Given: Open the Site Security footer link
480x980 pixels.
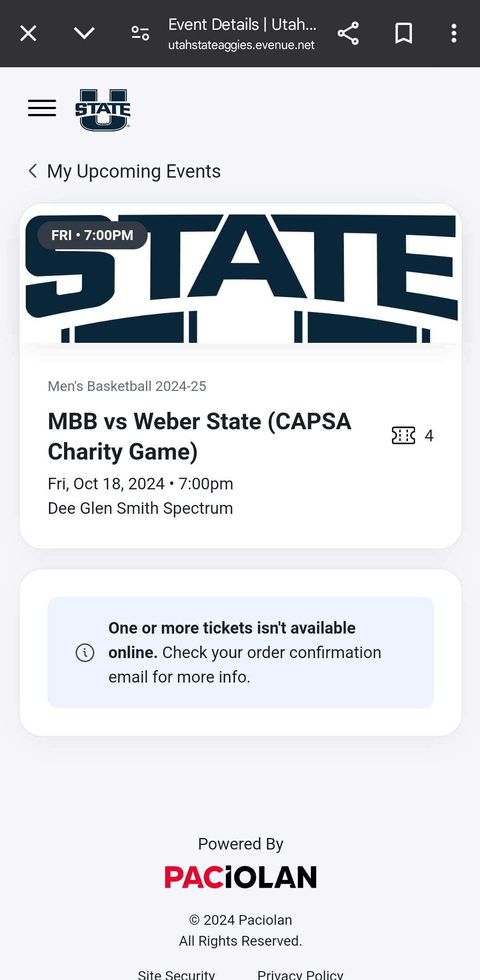Looking at the screenshot, I should coord(177,975).
